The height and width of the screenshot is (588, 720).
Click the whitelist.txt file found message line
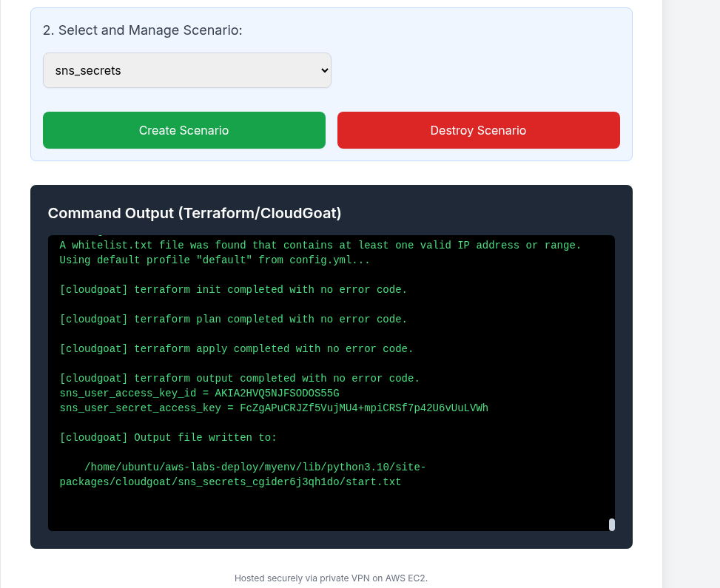point(320,246)
